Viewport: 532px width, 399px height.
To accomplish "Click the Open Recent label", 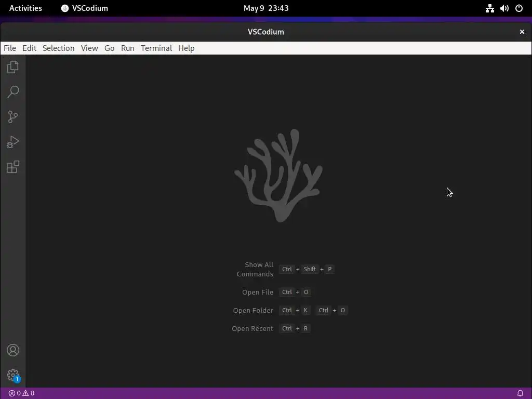I will tap(252, 328).
